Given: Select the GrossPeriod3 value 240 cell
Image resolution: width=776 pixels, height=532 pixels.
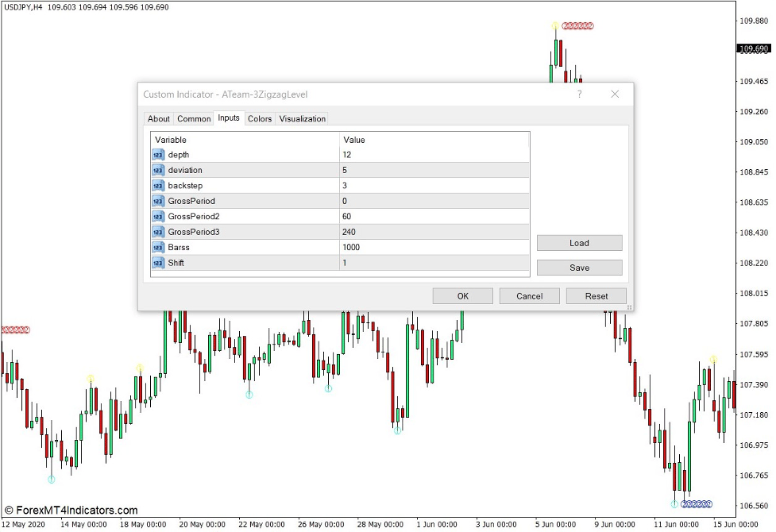Looking at the screenshot, I should (434, 232).
